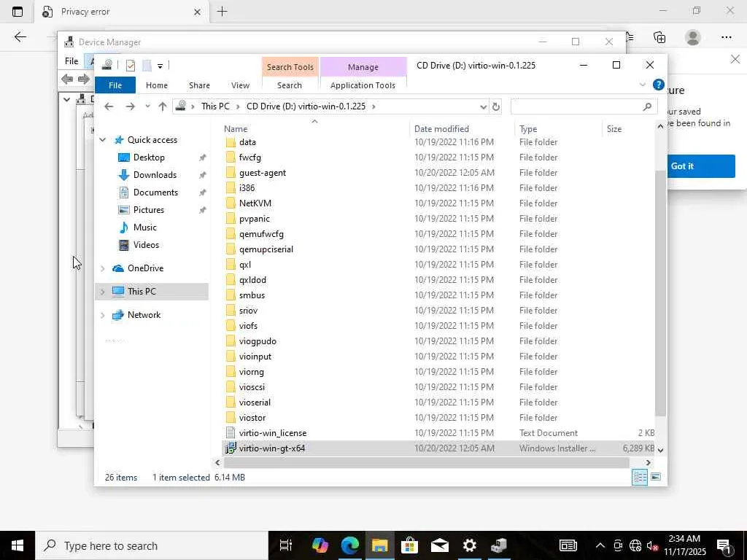Open Music in navigation pane
The width and height of the screenshot is (747, 560).
point(145,227)
